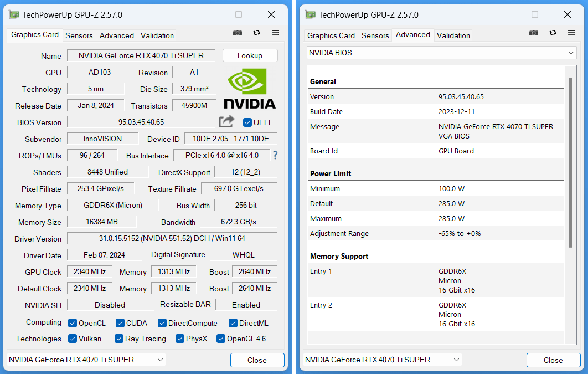Click the Subvendor field showing InnoVISION
The height and width of the screenshot is (374, 588).
tap(103, 139)
